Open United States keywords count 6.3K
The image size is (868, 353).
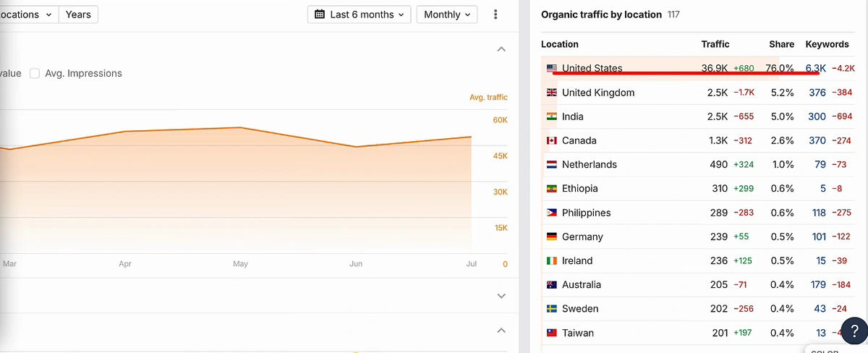click(x=816, y=69)
